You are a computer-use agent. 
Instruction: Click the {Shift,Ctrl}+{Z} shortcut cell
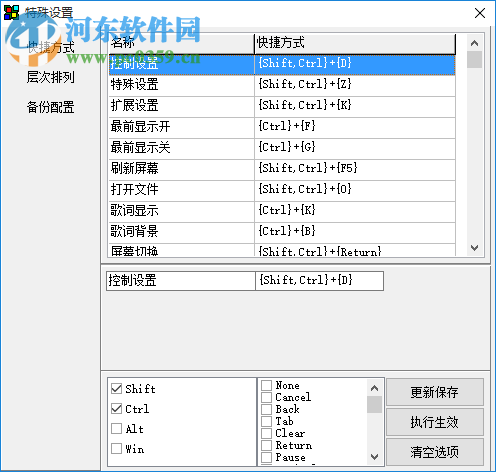(355, 85)
